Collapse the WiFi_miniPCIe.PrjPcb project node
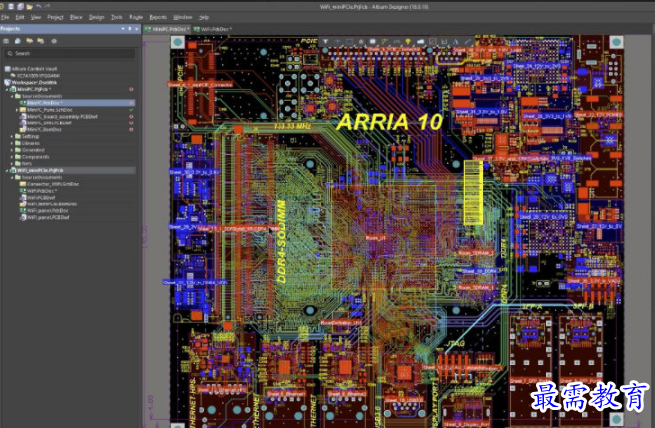Screen dimensions: 655x428 (7, 170)
